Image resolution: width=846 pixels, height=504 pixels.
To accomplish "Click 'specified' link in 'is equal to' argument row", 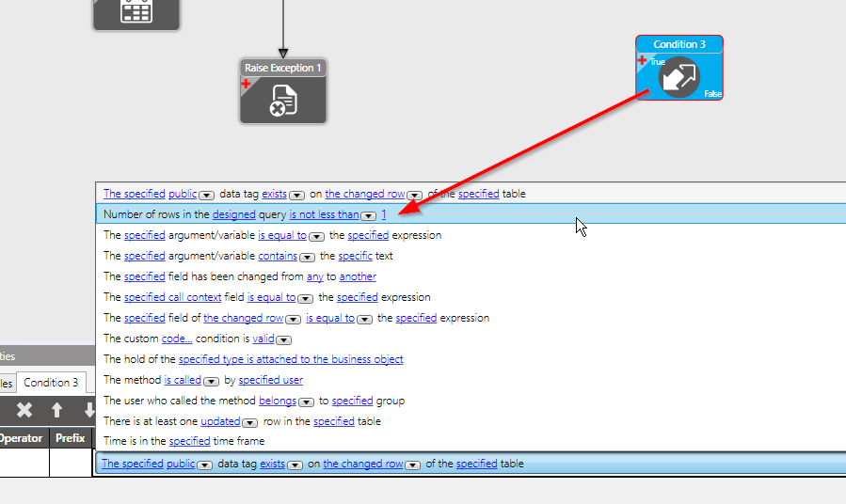I will pyautogui.click(x=145, y=235).
